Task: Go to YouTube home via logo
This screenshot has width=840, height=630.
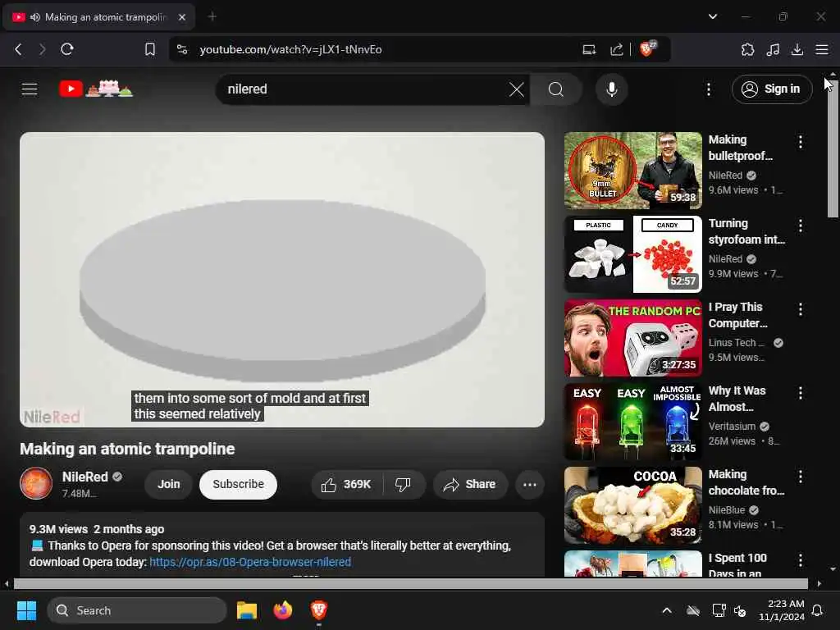Action: pyautogui.click(x=96, y=89)
